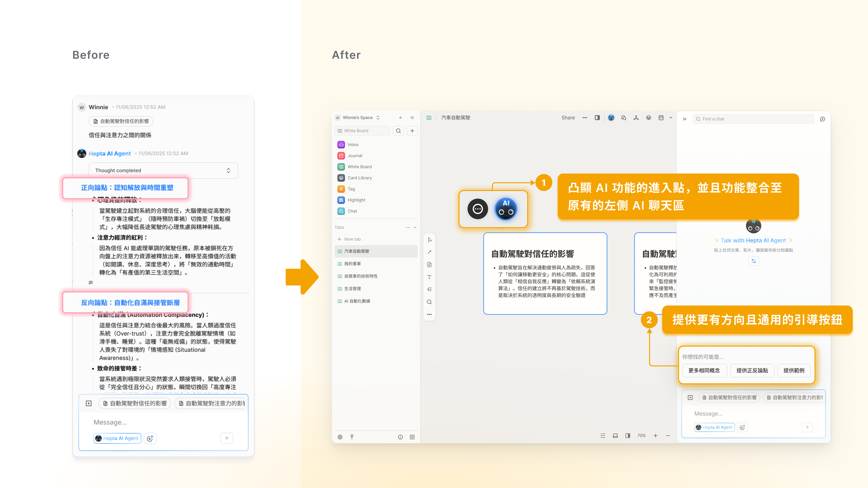The image size is (868, 488).
Task: Select the Text tool in whiteboard toolbar
Action: [429, 277]
